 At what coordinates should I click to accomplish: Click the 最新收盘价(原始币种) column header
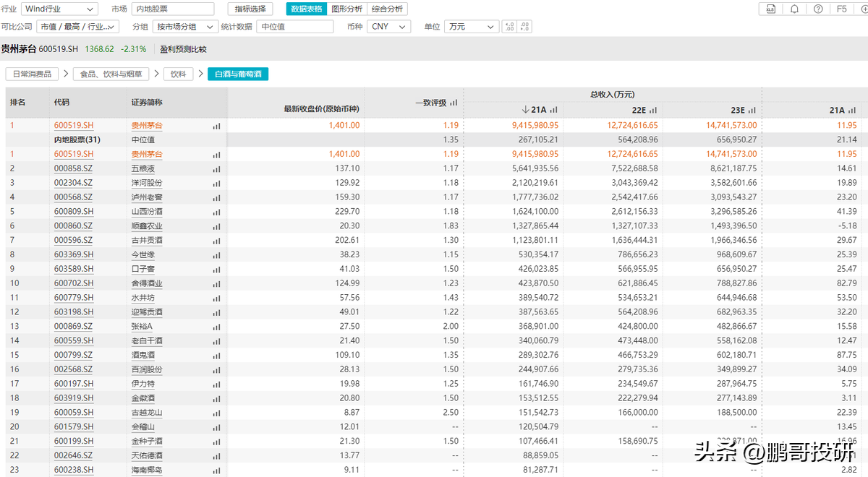tap(322, 109)
